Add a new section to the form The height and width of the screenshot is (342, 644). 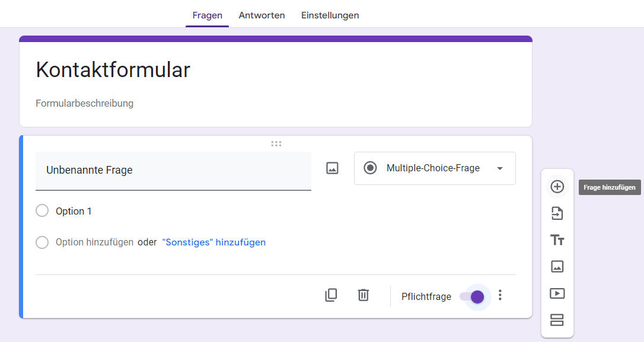pos(557,320)
